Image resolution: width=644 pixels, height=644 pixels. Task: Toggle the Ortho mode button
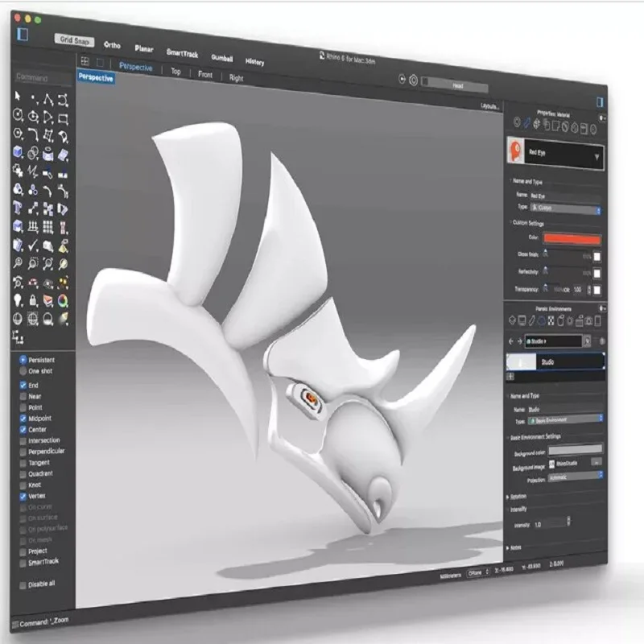tap(112, 45)
